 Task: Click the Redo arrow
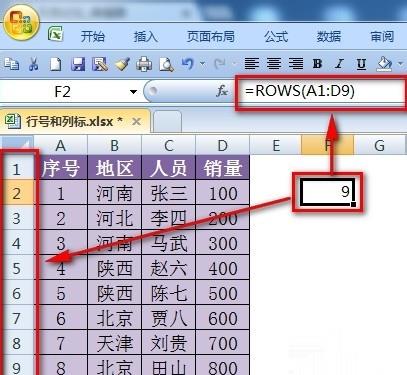pos(220,63)
